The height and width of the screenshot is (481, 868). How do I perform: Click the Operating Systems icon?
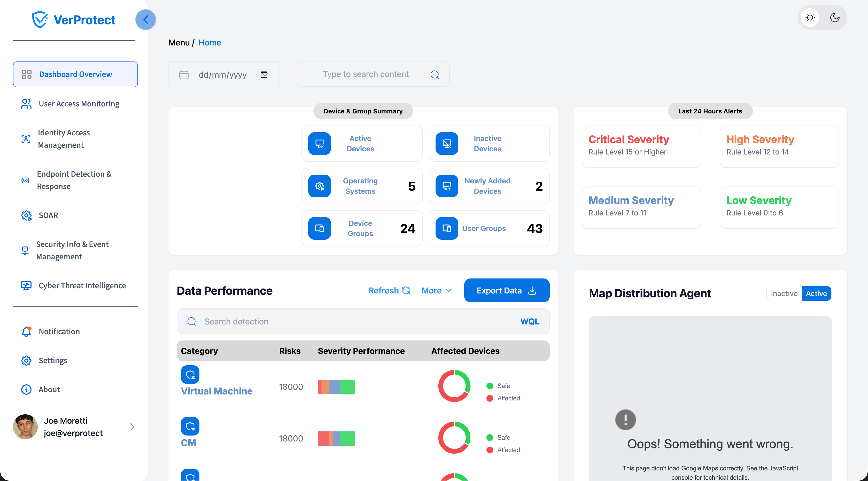tap(320, 186)
